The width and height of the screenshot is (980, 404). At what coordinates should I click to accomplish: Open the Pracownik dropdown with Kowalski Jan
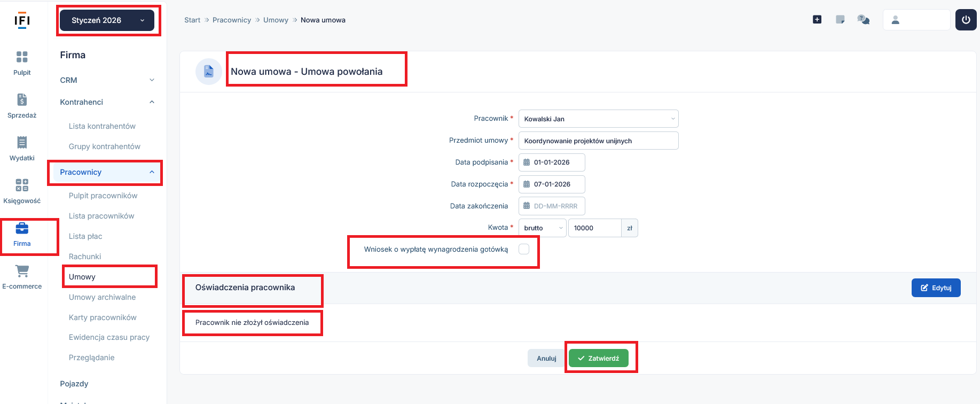pos(598,119)
